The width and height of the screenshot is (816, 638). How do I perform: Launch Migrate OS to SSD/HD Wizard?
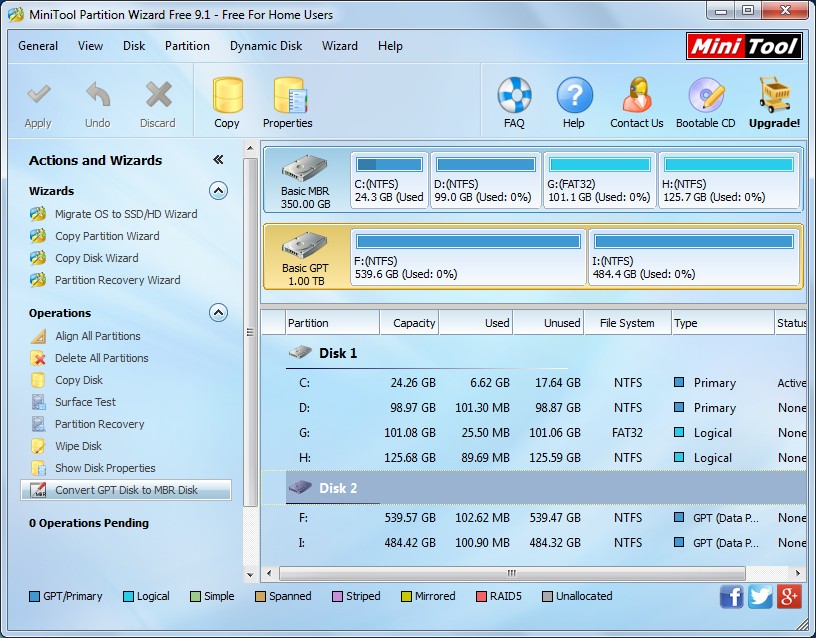tap(125, 214)
